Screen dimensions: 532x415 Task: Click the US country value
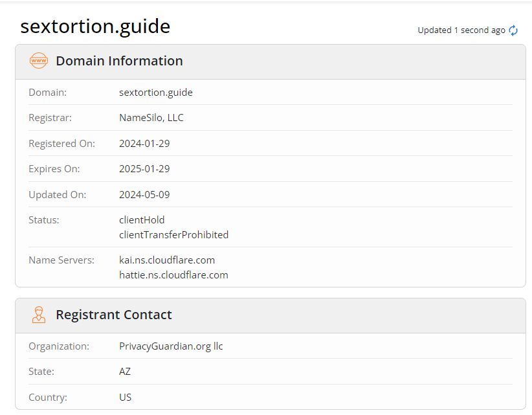(125, 397)
